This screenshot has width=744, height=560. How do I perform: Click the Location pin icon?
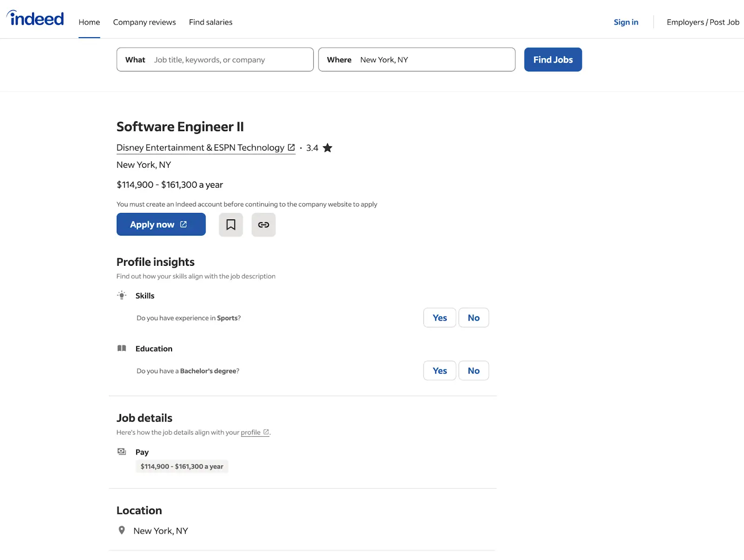122,530
